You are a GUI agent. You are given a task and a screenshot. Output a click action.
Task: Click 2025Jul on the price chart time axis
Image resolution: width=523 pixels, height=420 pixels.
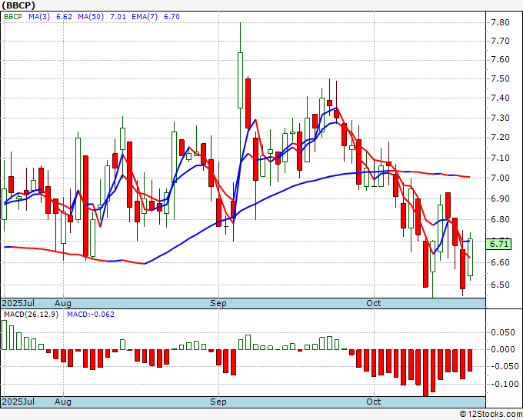[18, 303]
